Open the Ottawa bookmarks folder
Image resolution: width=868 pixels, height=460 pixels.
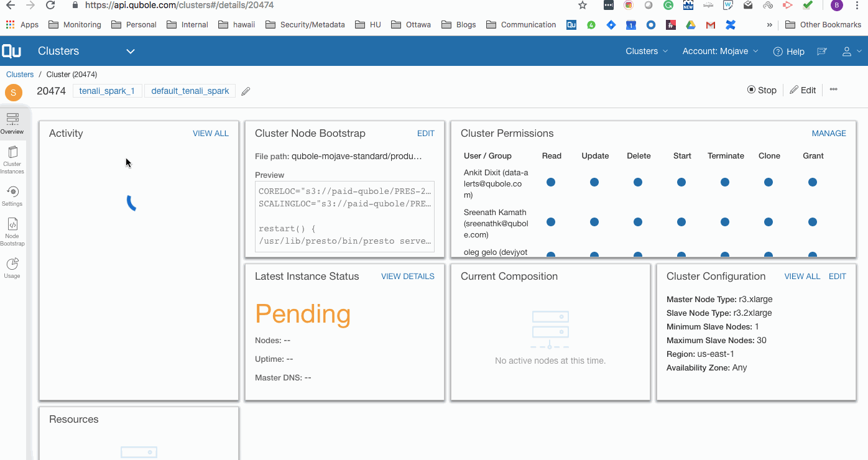pyautogui.click(x=411, y=25)
